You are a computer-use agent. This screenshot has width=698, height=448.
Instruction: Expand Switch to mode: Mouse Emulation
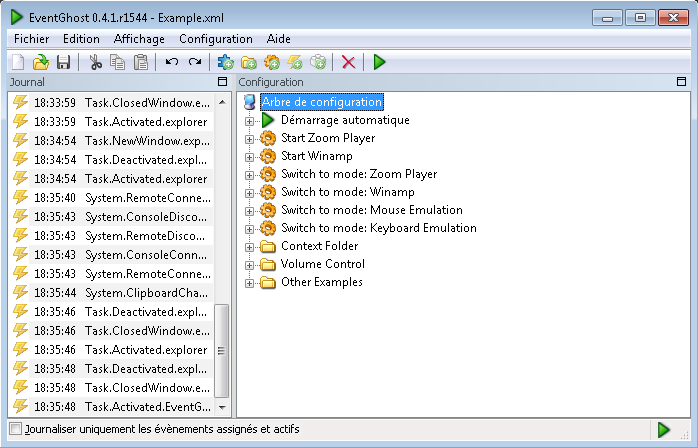(x=249, y=211)
